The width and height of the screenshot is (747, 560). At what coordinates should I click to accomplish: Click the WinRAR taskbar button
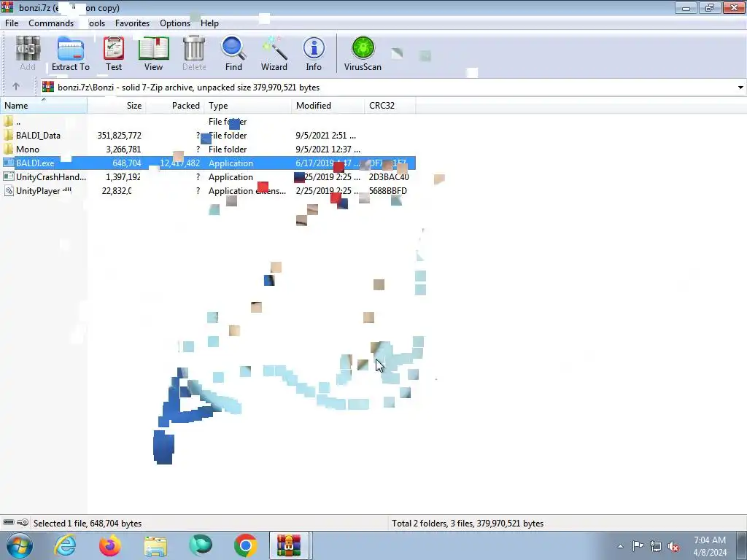289,545
